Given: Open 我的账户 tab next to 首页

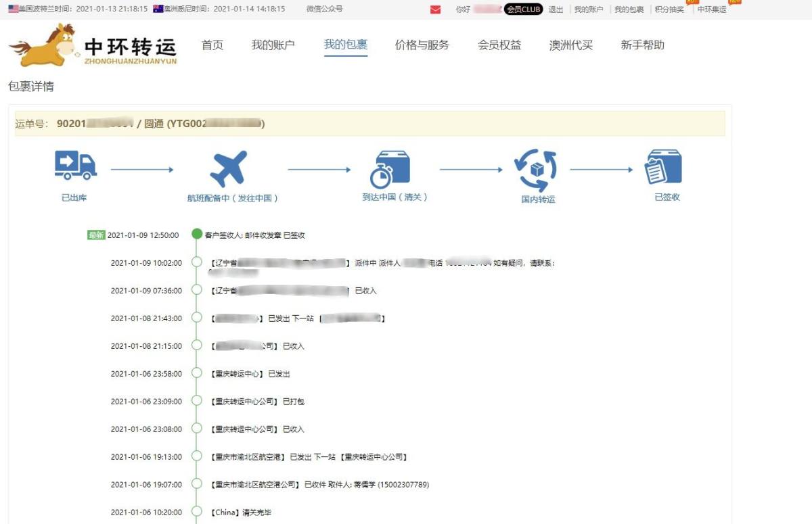Looking at the screenshot, I should (273, 45).
